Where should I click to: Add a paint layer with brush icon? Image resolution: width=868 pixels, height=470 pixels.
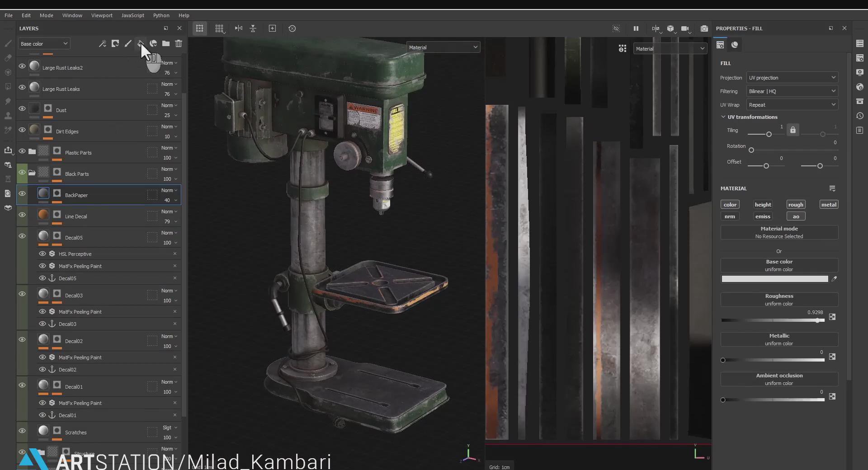(x=128, y=43)
